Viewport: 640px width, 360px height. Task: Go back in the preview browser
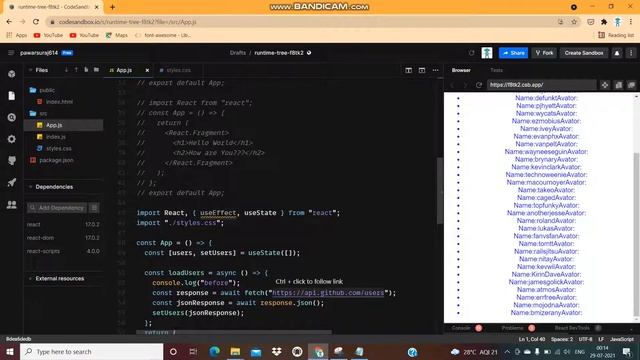pos(452,85)
